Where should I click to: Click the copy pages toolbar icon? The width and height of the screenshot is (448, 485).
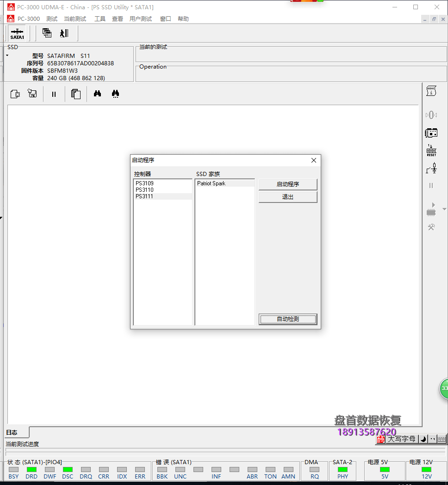click(x=76, y=94)
